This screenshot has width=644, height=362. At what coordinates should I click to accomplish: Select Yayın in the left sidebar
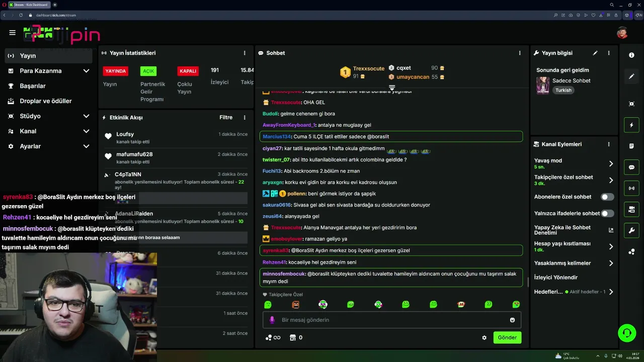coord(48,56)
